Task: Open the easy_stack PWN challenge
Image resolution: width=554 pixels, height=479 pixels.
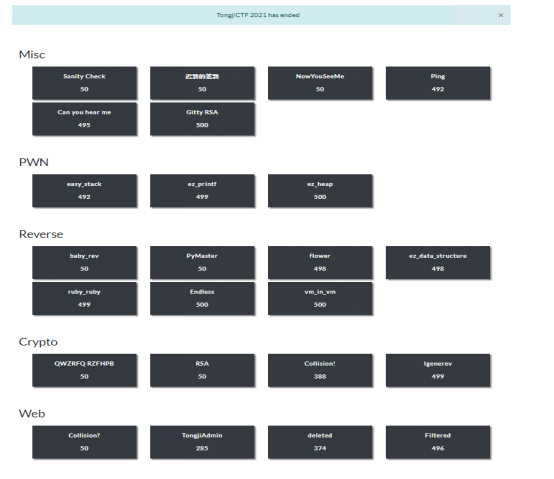Action: point(84,191)
